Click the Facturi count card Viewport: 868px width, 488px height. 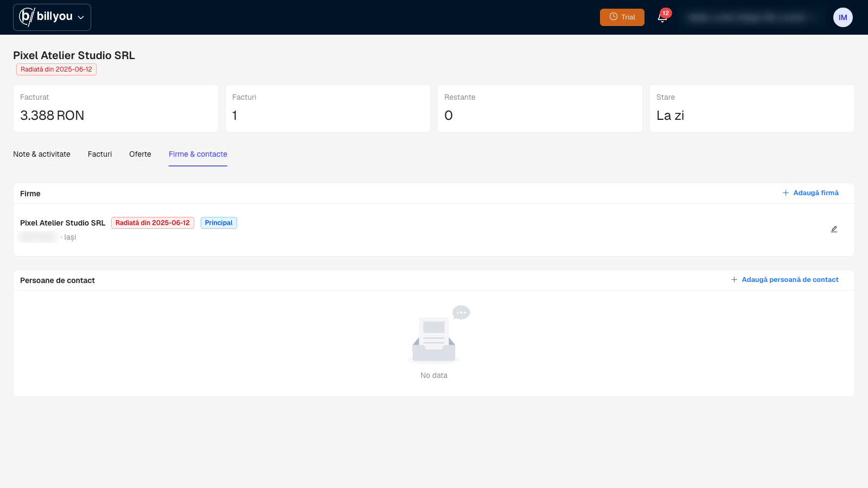pyautogui.click(x=328, y=108)
